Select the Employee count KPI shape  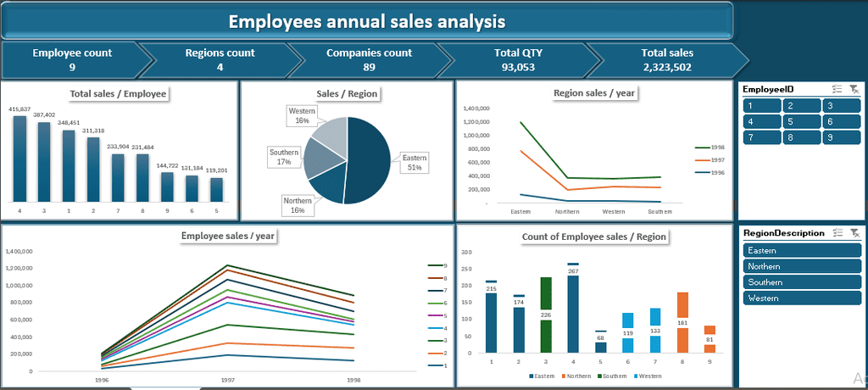coord(72,60)
